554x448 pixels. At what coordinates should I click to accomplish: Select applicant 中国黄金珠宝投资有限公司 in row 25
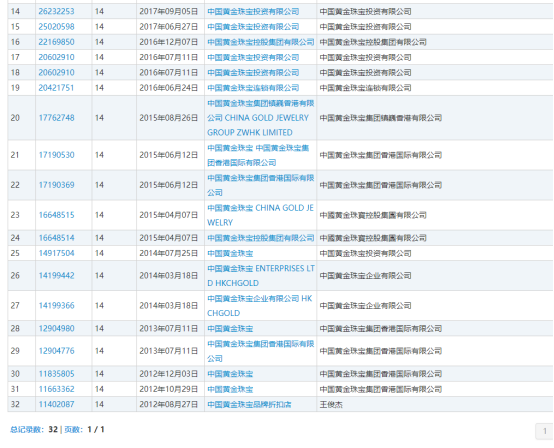pos(365,253)
